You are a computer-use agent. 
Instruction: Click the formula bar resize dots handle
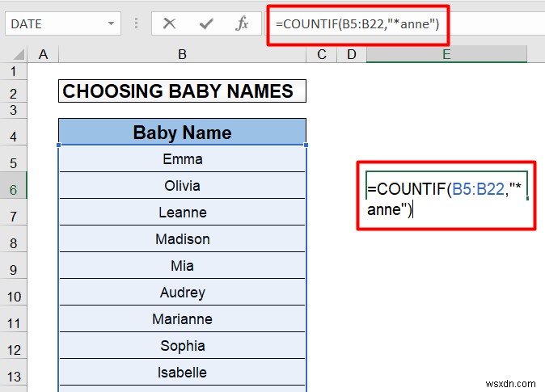(136, 23)
